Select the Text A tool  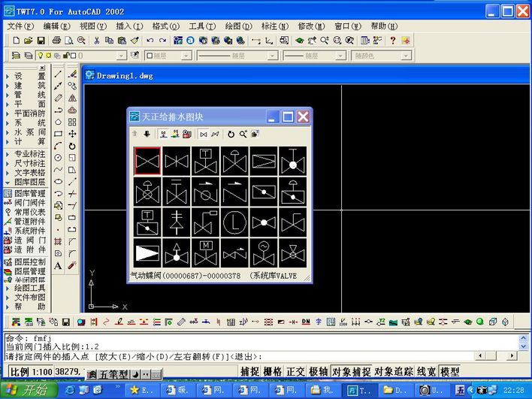[59, 266]
